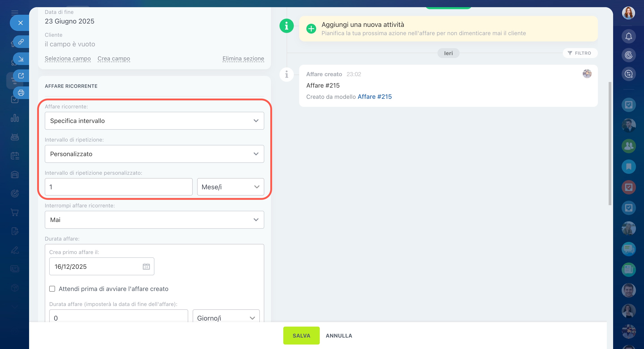This screenshot has height=349, width=644.
Task: Click the 'Elimina sezione' link
Action: pos(243,58)
